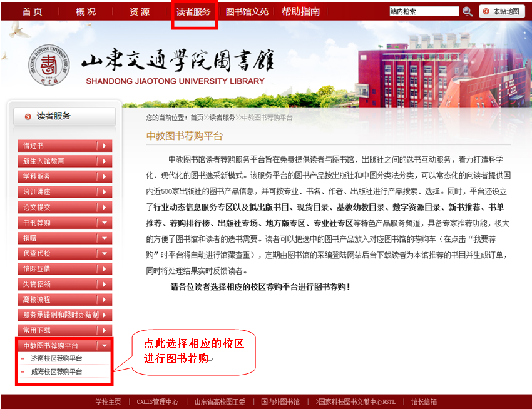Expand the 新生入馆教育 arrow
The height and width of the screenshot is (409, 532).
[x=105, y=161]
